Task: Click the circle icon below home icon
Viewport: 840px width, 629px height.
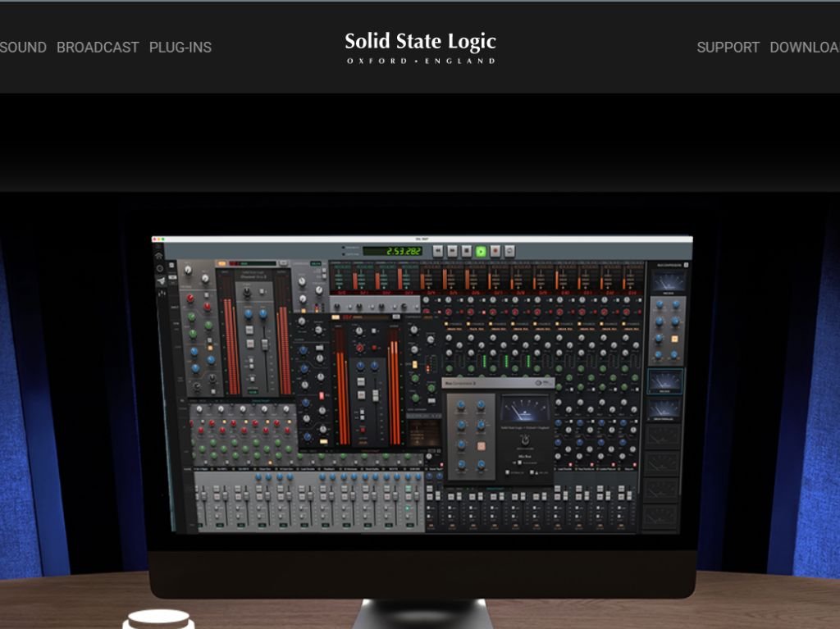Action: [x=160, y=268]
